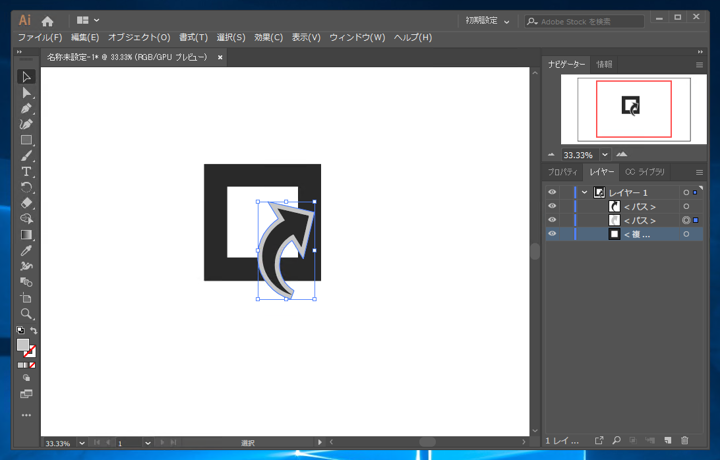Set the None color option
The width and height of the screenshot is (720, 460).
[x=32, y=365]
